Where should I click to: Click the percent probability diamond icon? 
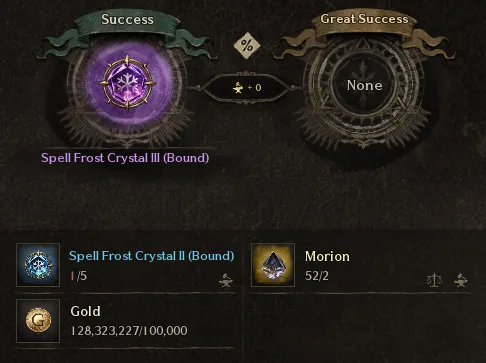click(247, 45)
